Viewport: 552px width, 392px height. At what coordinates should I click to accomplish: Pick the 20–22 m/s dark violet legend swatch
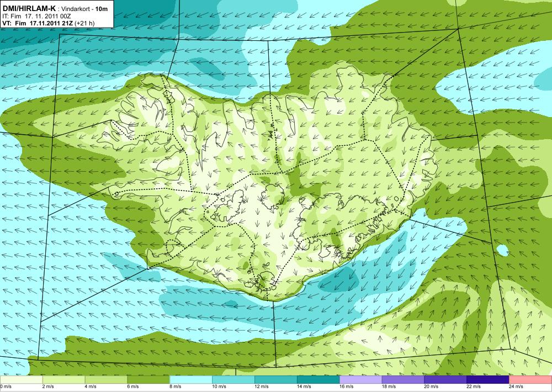(445, 380)
